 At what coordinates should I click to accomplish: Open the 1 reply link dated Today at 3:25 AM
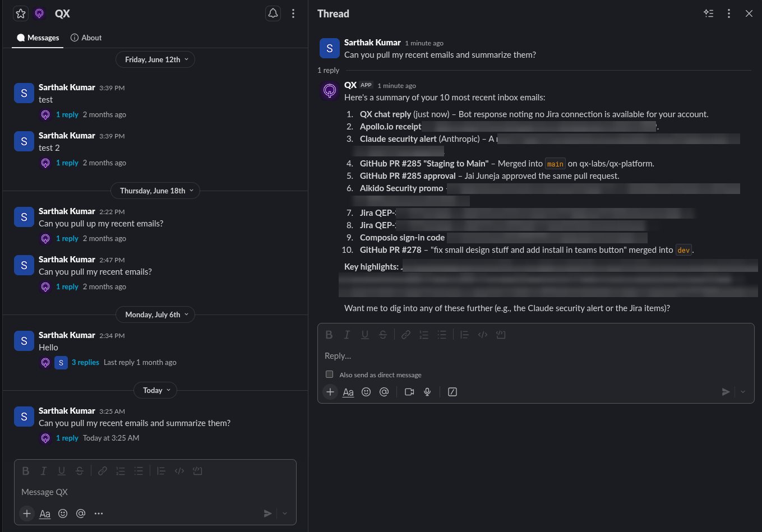pyautogui.click(x=67, y=438)
